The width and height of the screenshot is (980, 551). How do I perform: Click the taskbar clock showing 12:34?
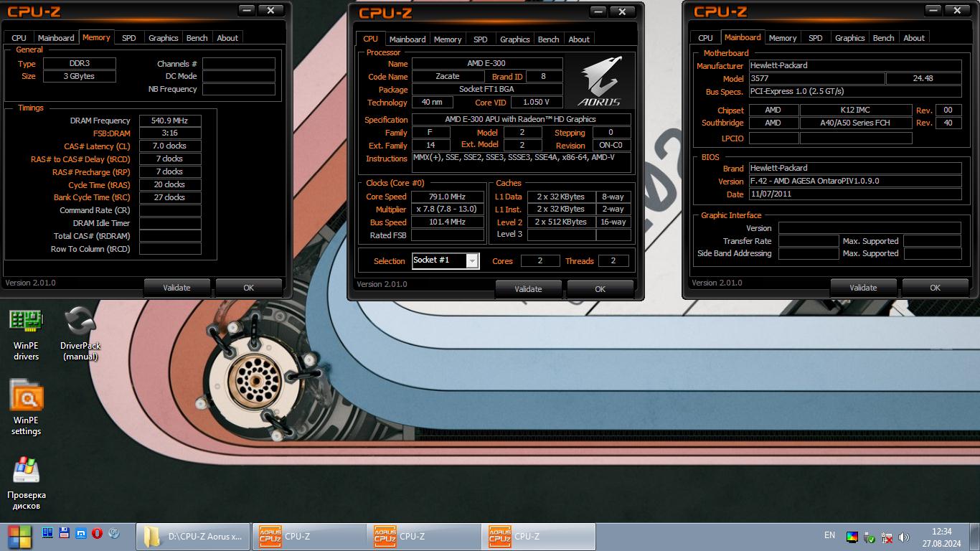942,537
